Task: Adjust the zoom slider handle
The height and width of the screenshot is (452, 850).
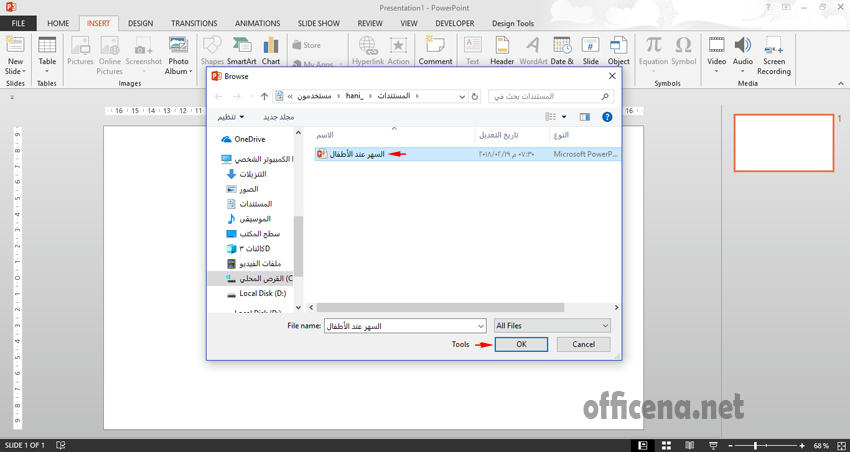Action: pyautogui.click(x=755, y=445)
